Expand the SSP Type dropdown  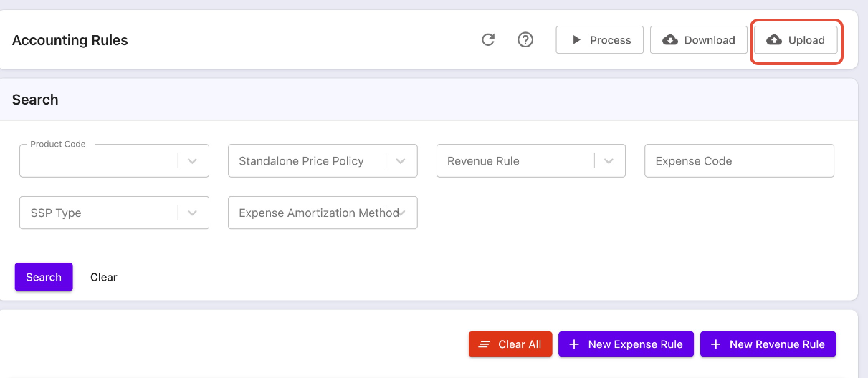pos(192,213)
